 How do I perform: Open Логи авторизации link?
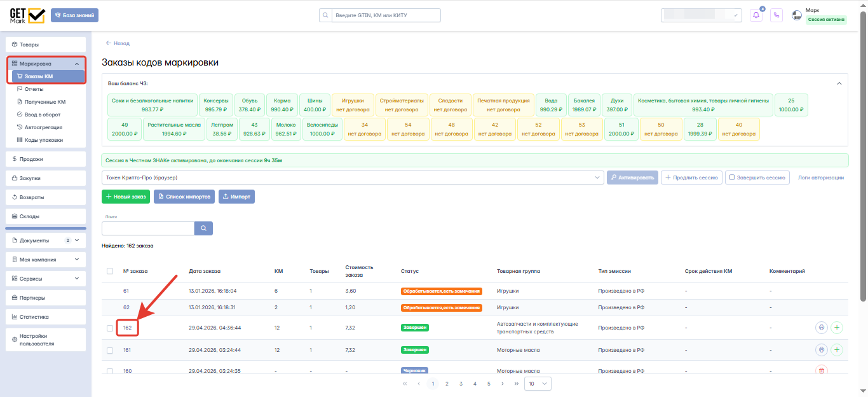pos(821,178)
